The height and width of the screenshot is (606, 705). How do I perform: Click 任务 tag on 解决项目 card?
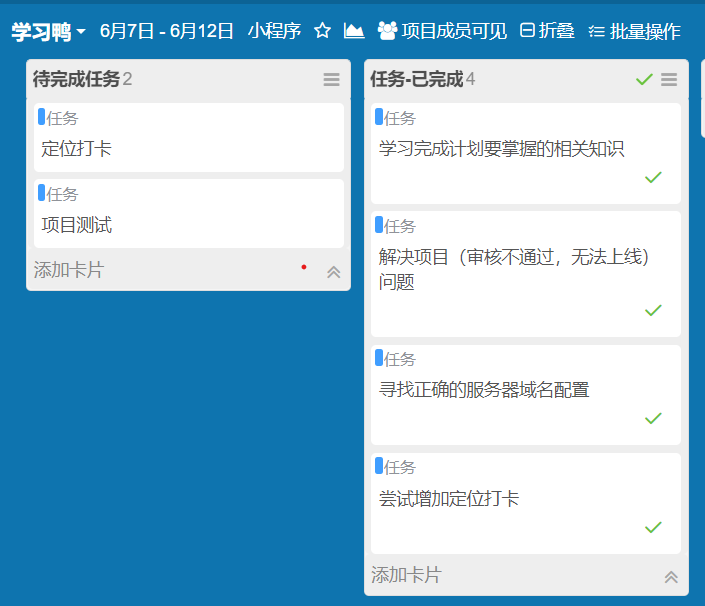[396, 226]
